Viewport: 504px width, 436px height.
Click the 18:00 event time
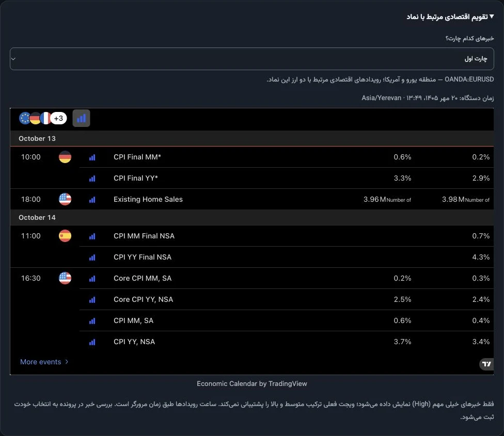point(31,199)
